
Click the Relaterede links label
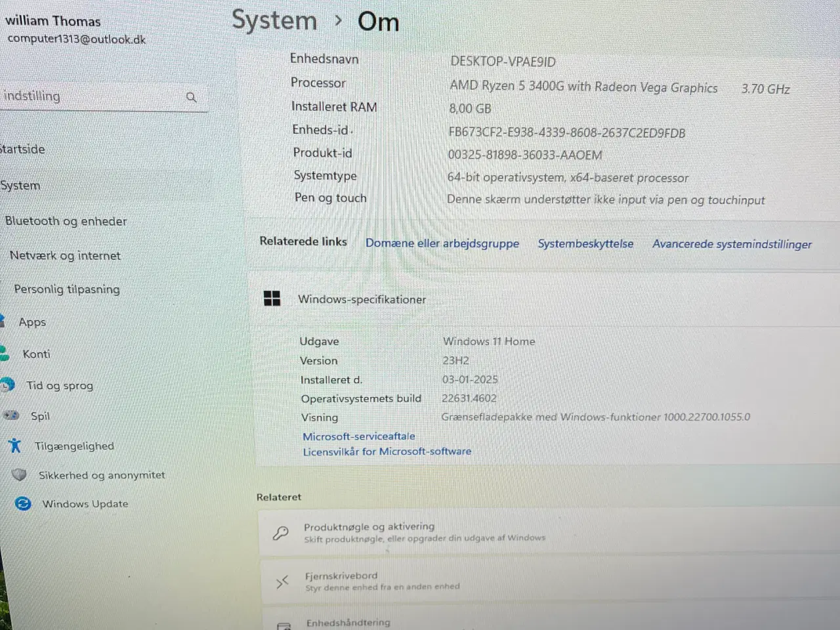303,241
